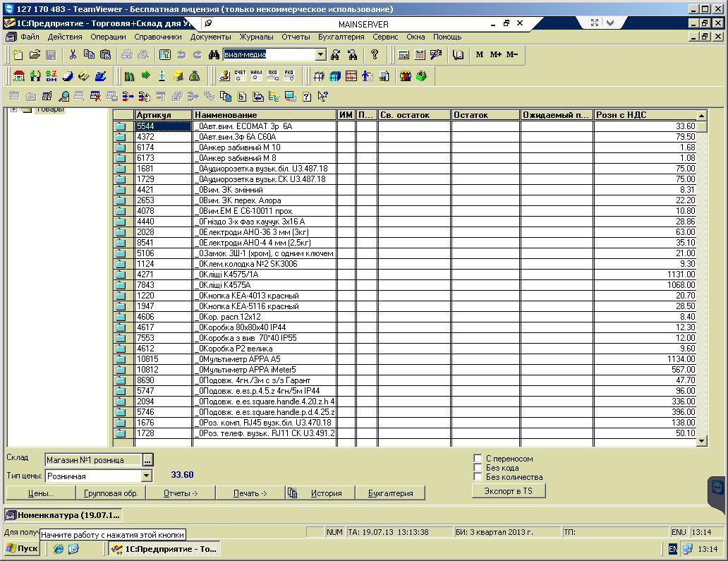
Task: Click the Отчеты -> button at bottom
Action: pyautogui.click(x=181, y=493)
